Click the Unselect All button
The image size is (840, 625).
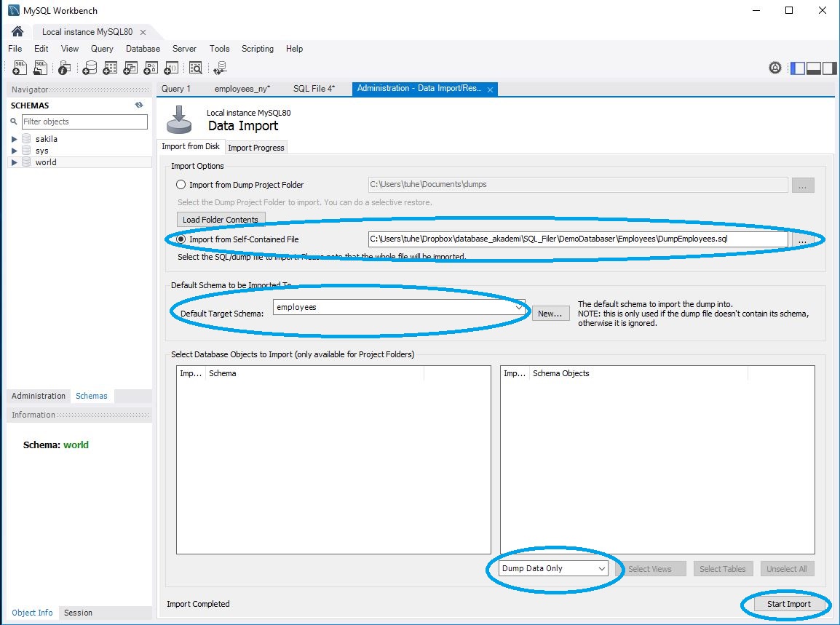coord(786,569)
